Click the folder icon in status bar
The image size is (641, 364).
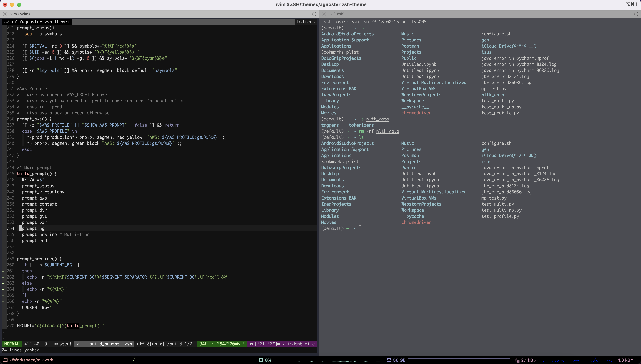pyautogui.click(x=5, y=360)
